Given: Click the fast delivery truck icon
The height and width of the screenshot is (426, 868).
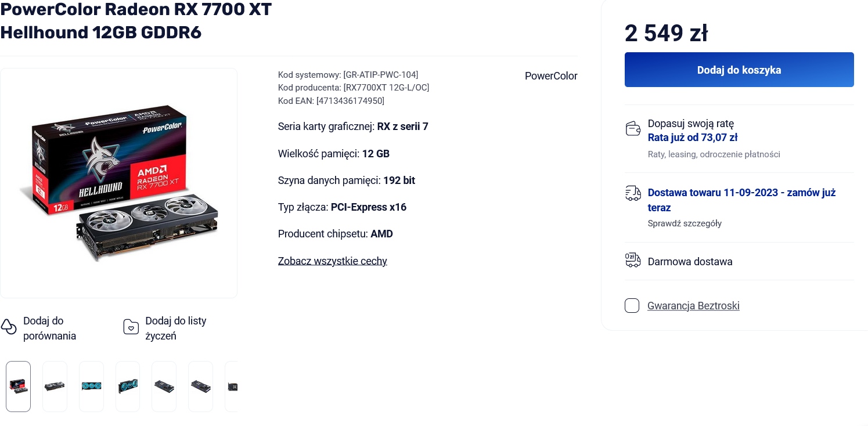Looking at the screenshot, I should tap(633, 193).
